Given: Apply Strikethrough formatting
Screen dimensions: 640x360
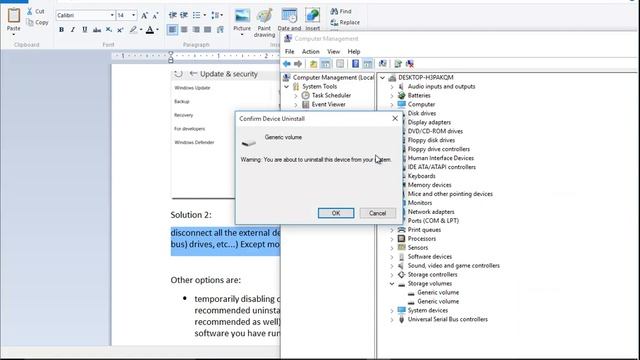Looking at the screenshot, I should [x=97, y=29].
